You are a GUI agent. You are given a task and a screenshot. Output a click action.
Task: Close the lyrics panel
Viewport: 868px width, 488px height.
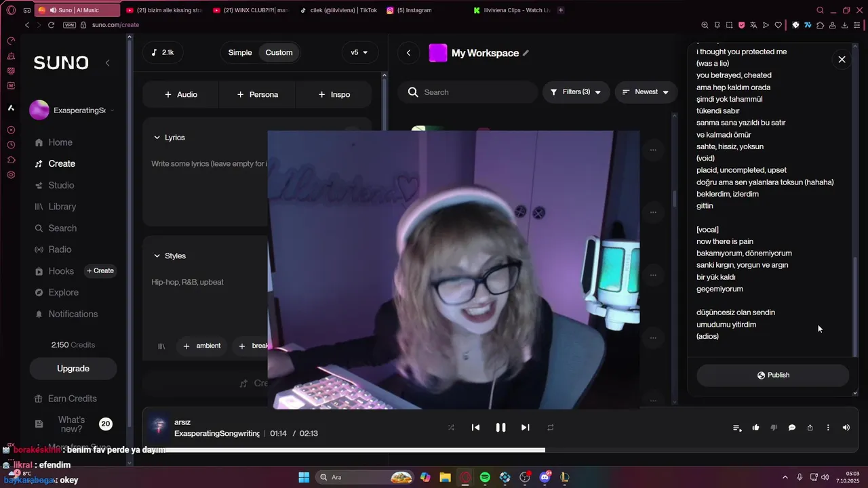click(842, 60)
